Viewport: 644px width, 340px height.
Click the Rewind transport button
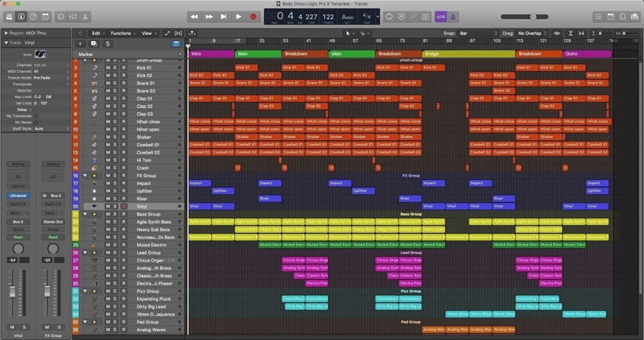(x=194, y=16)
